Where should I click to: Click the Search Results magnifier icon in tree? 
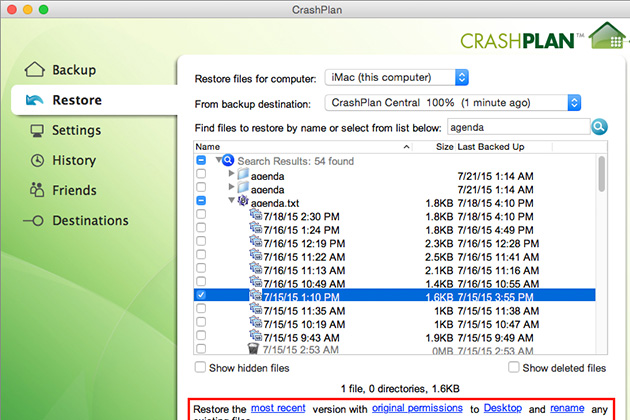tap(228, 160)
